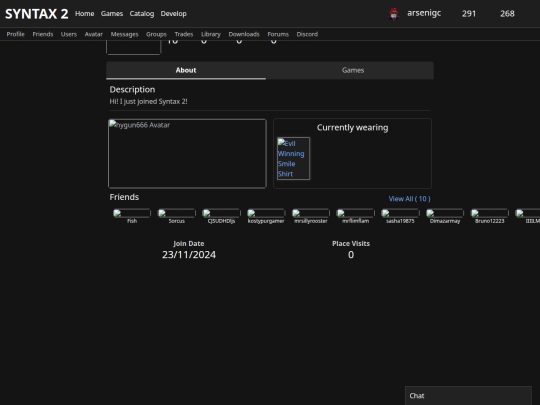Open friend Dimazarmay avatar thumbnail
The height and width of the screenshot is (405, 540).
(445, 213)
